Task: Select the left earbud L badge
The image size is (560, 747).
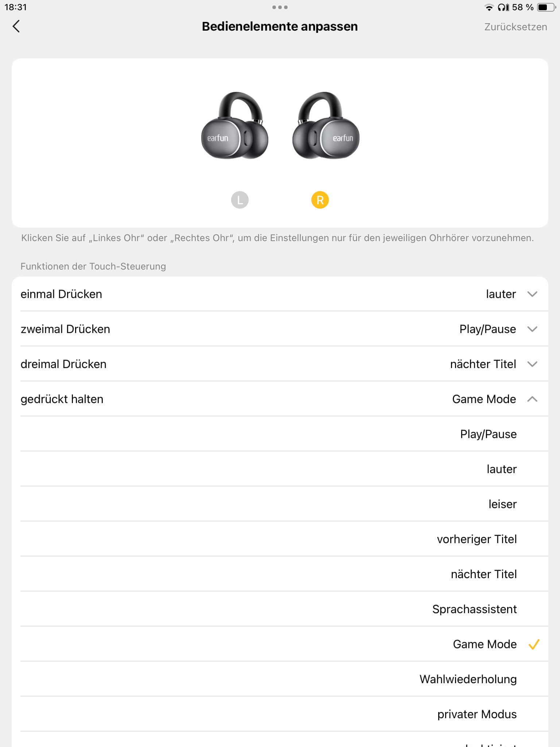Action: click(x=240, y=200)
